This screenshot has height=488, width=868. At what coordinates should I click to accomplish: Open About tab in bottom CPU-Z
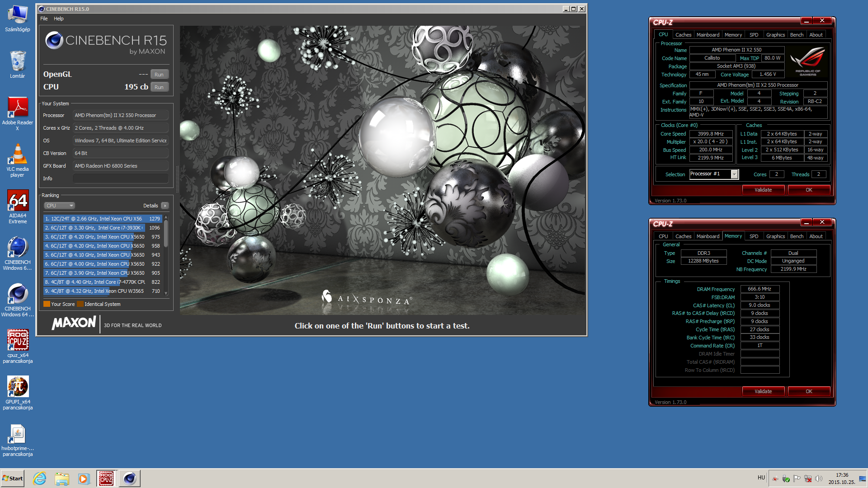tap(816, 236)
